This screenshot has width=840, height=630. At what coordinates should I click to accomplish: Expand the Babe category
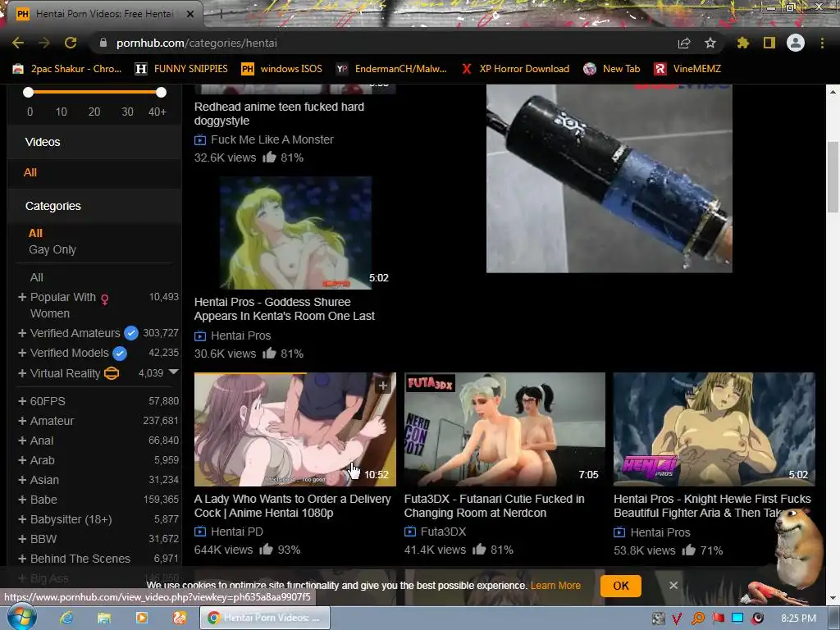point(22,500)
